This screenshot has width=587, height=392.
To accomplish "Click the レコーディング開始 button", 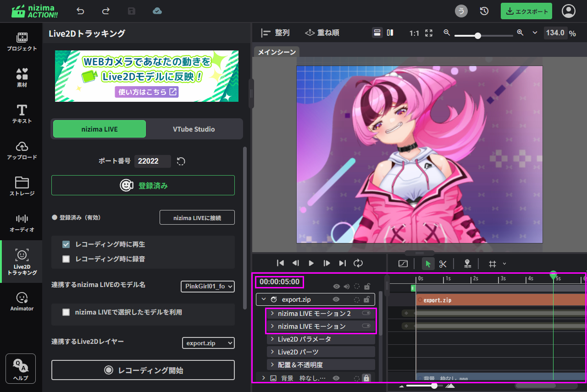I will pos(143,370).
